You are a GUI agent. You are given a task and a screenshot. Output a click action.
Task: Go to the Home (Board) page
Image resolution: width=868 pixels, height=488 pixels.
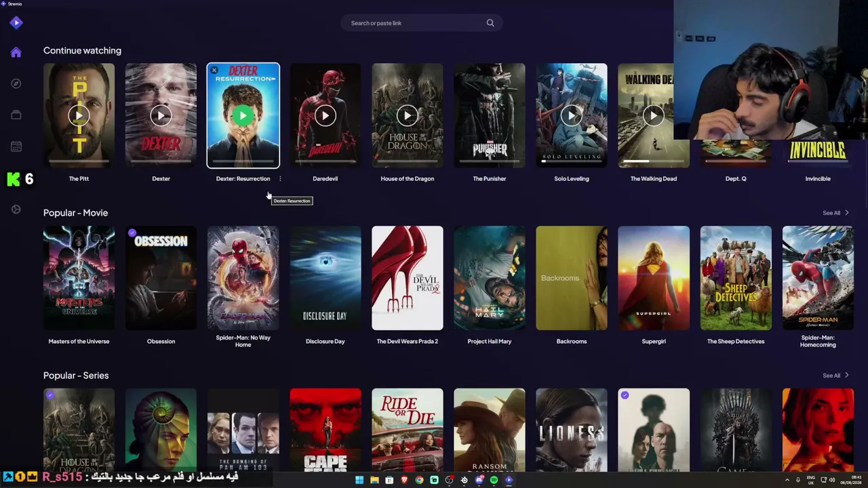point(16,52)
